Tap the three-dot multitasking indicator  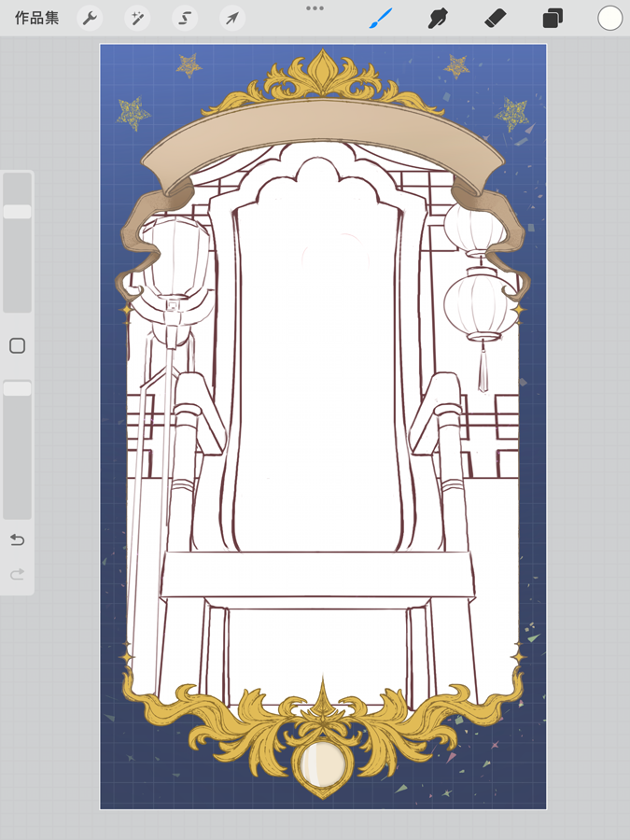pyautogui.click(x=315, y=8)
